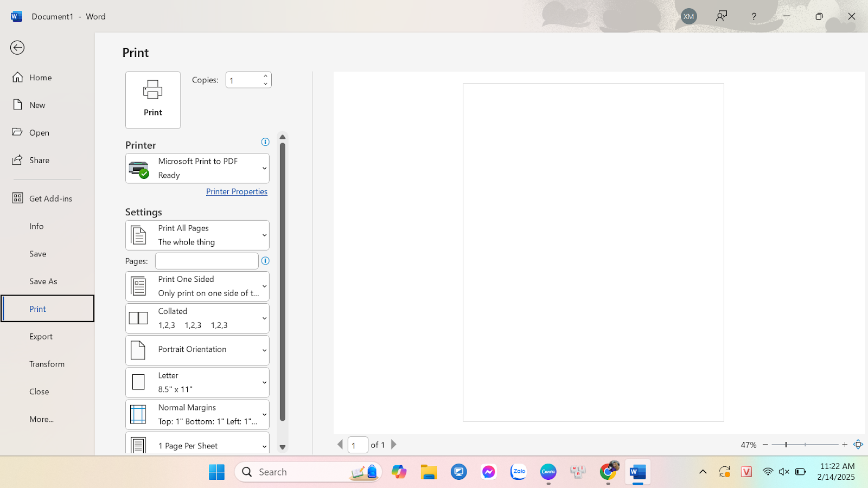This screenshot has height=488, width=868.
Task: Increase copies with the up spinner arrow
Action: [266, 76]
